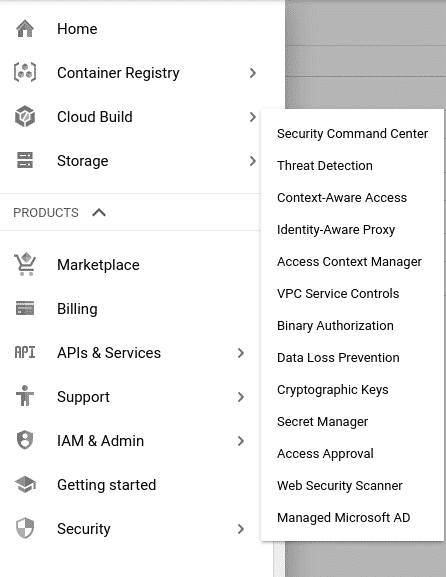
Task: Expand the Support submenu arrow
Action: pos(241,397)
